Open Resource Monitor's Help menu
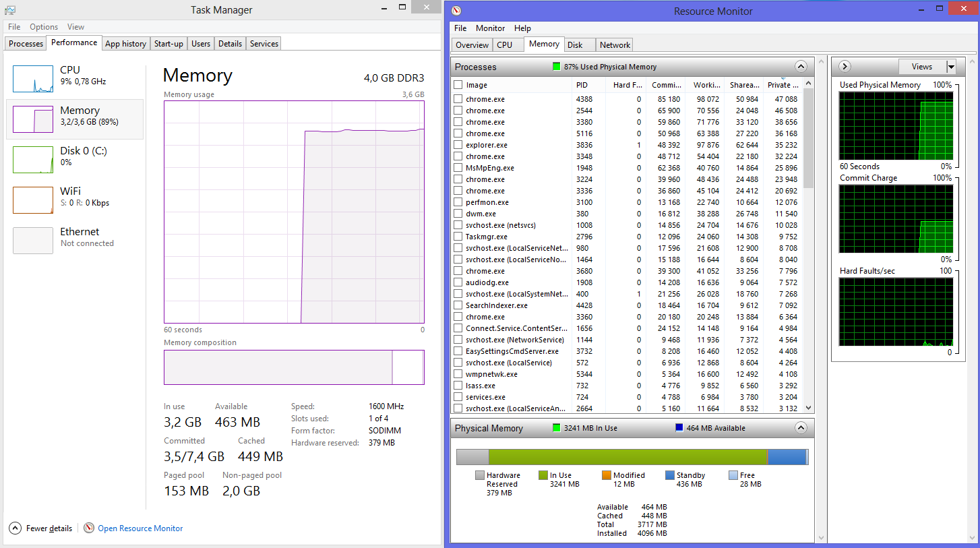This screenshot has width=980, height=548. (x=522, y=28)
